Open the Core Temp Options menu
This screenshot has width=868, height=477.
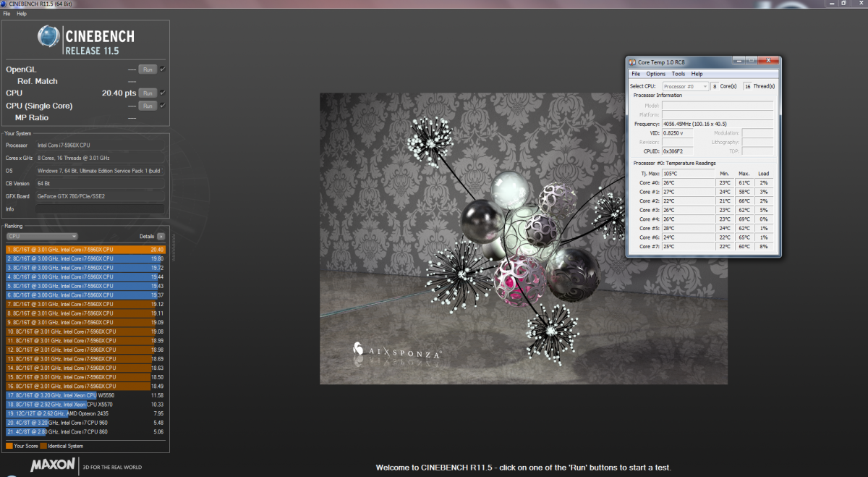(x=656, y=74)
